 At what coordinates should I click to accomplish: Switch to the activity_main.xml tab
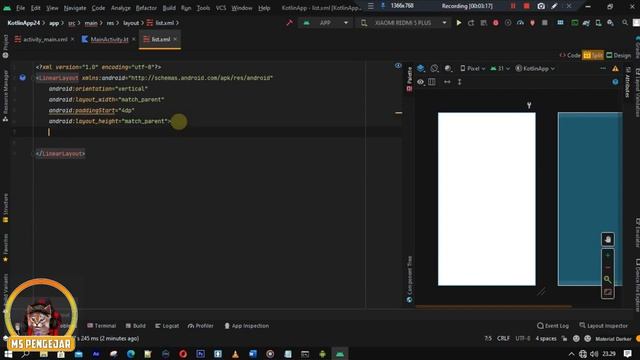pos(45,39)
